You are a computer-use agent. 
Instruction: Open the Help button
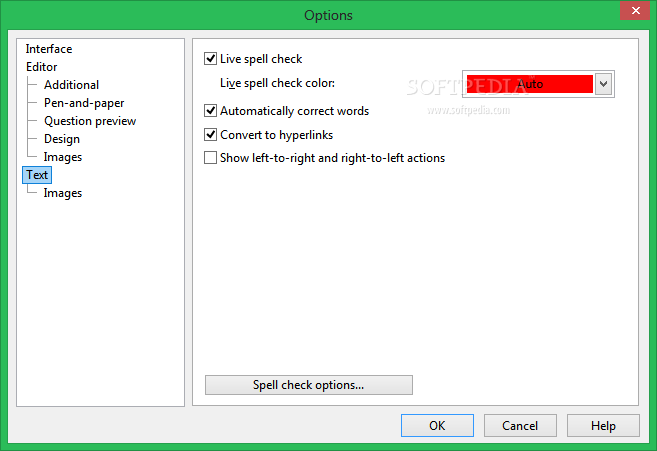tap(603, 425)
